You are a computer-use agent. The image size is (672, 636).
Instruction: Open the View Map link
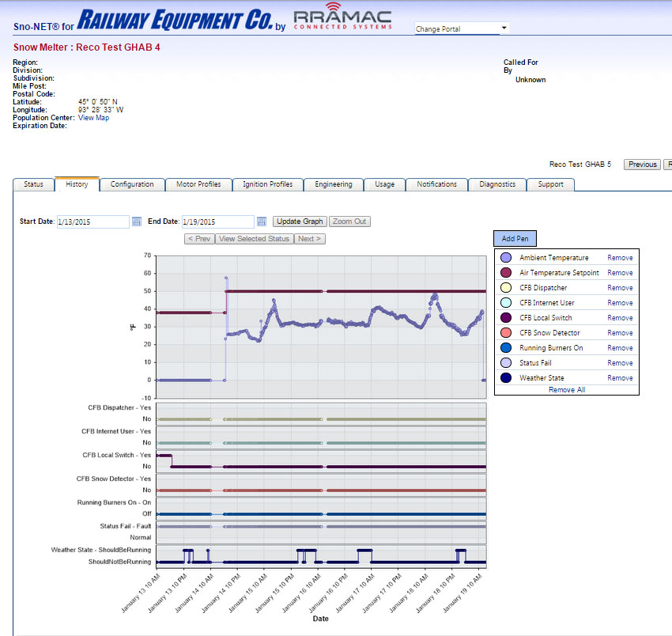pos(93,118)
